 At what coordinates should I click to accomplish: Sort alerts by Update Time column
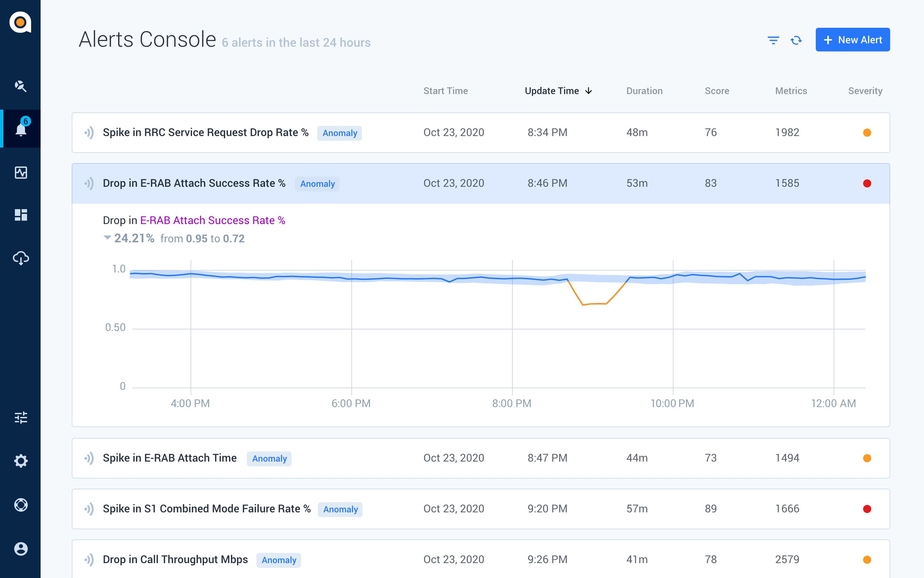tap(558, 91)
